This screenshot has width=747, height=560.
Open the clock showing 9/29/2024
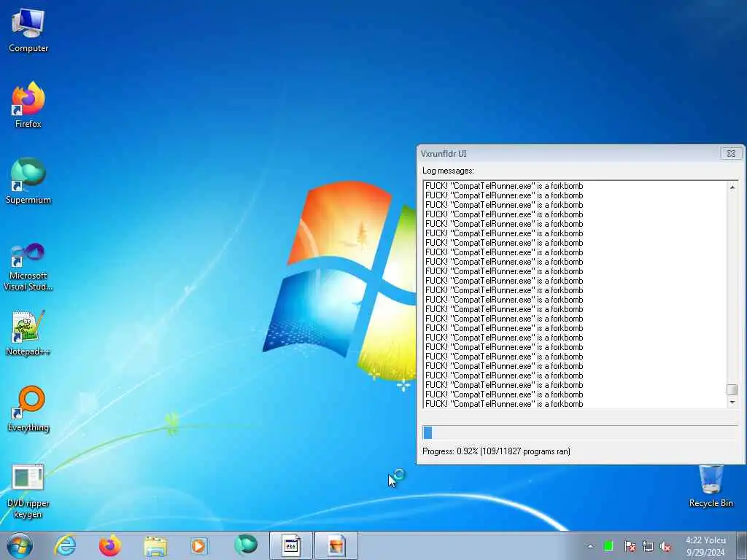coord(705,546)
